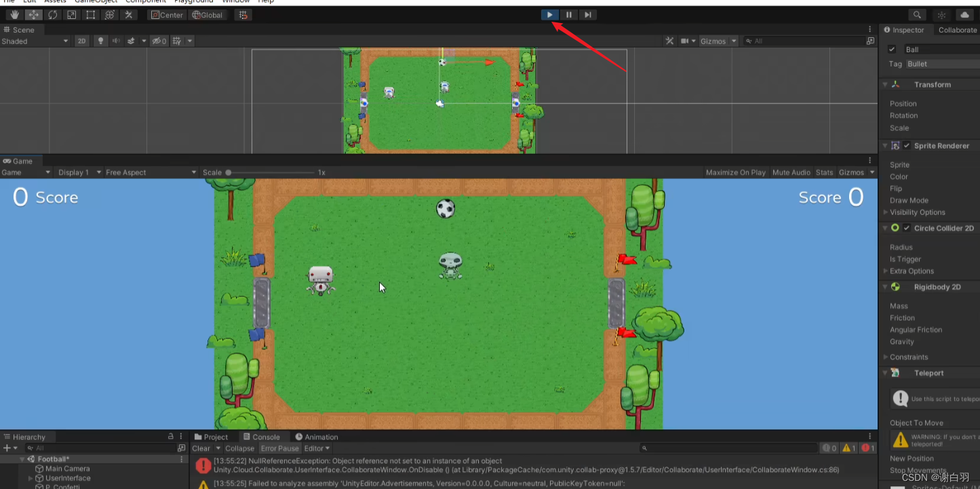
Task: Open Free Aspect dropdown
Action: [x=151, y=172]
